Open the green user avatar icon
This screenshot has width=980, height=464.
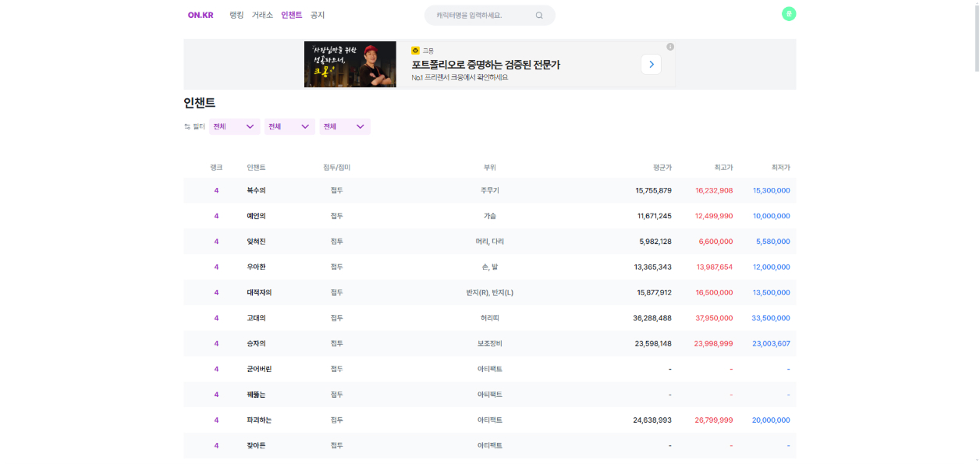789,13
